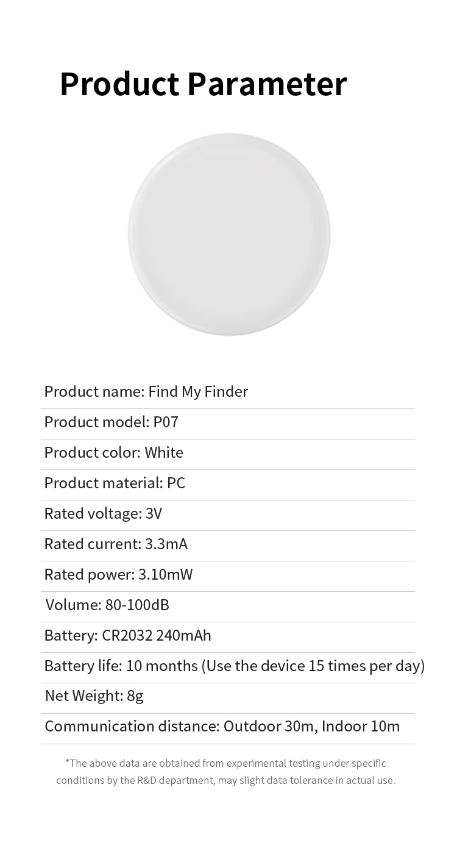Select the Product color: White row
The height and width of the screenshot is (868, 457).
coord(114,452)
